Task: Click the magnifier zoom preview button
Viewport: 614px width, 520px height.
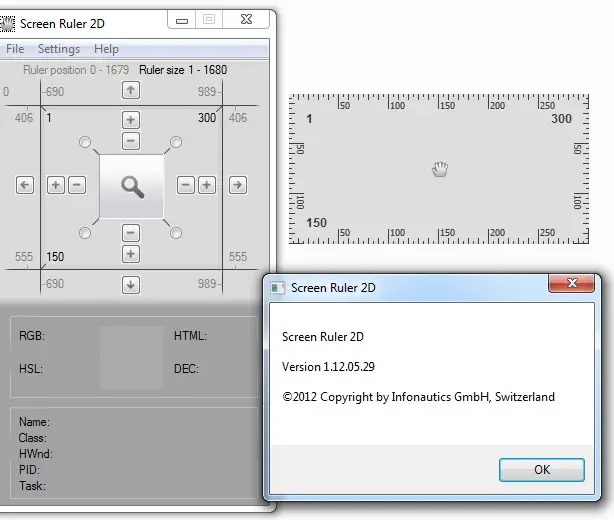Action: pos(132,186)
